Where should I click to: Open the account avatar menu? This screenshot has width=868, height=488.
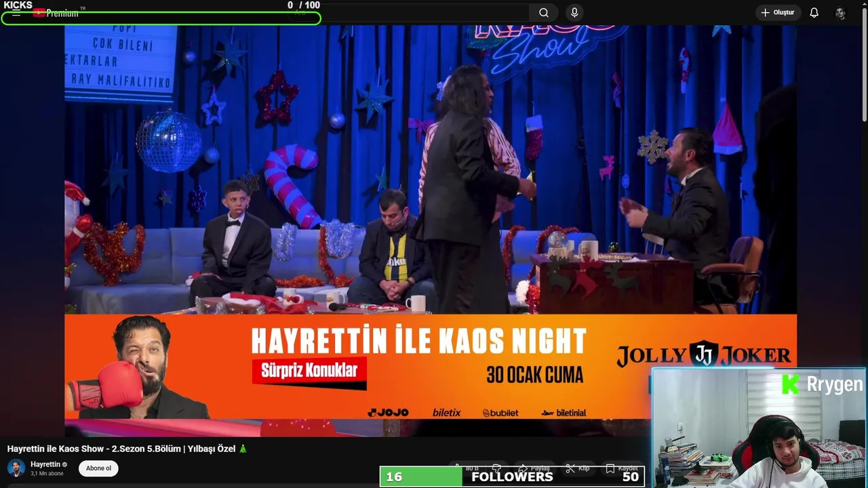841,13
